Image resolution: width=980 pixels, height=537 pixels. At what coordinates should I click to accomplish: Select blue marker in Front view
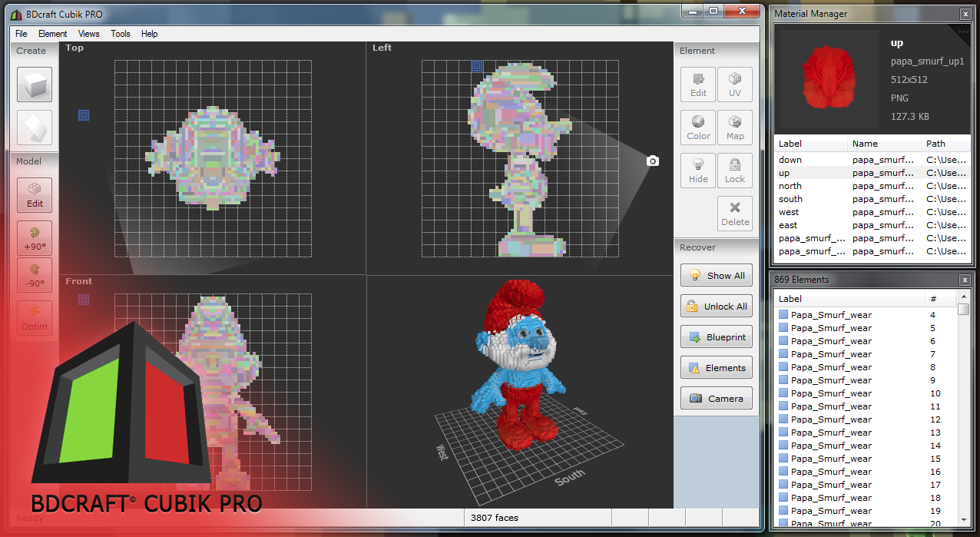pos(84,300)
